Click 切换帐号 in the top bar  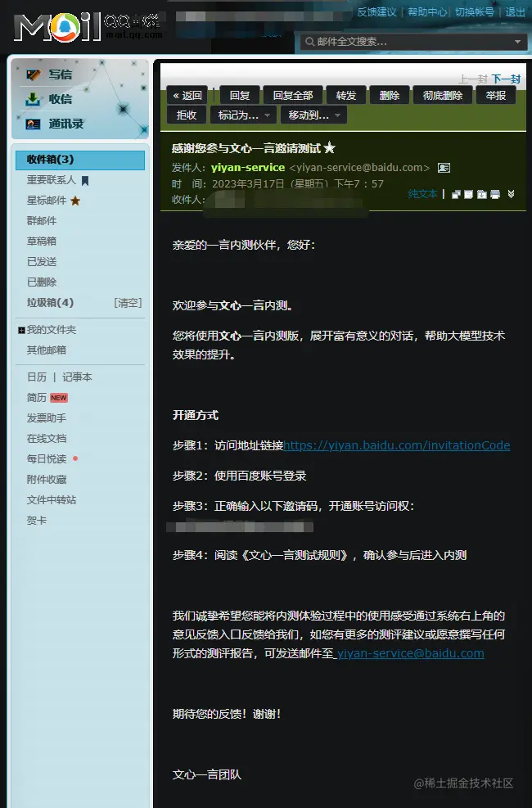pos(475,11)
